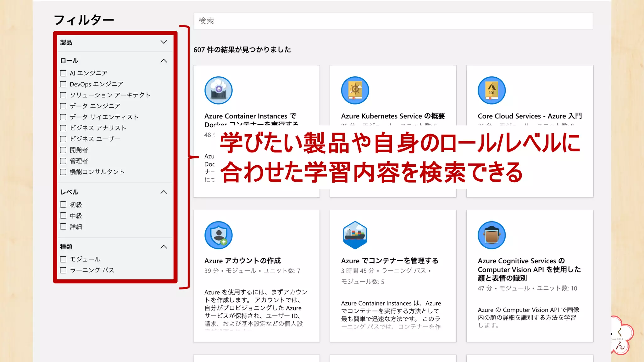The height and width of the screenshot is (362, 644).
Task: Filter by ラーニング パス checkbox
Action: pos(63,270)
